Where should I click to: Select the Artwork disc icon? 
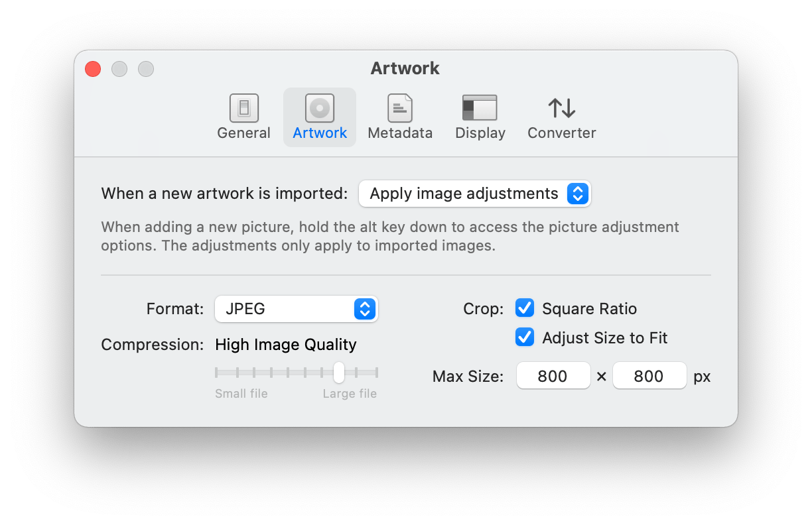pos(320,108)
